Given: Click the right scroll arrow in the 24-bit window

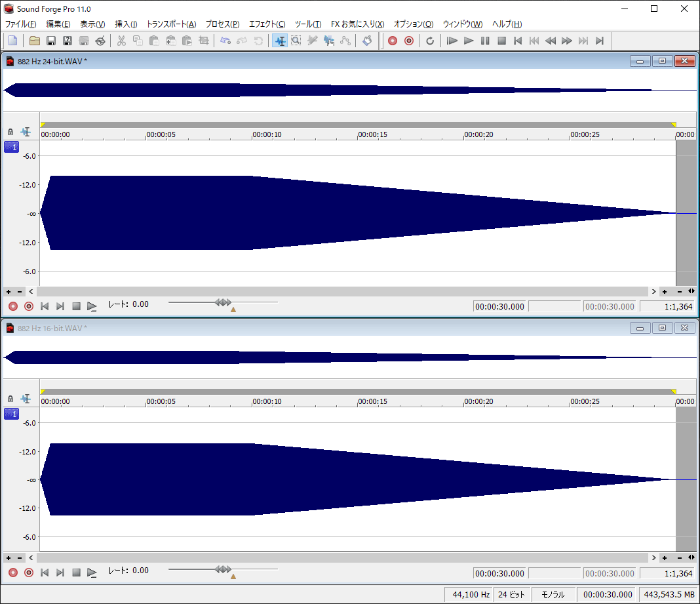Looking at the screenshot, I should tap(654, 292).
